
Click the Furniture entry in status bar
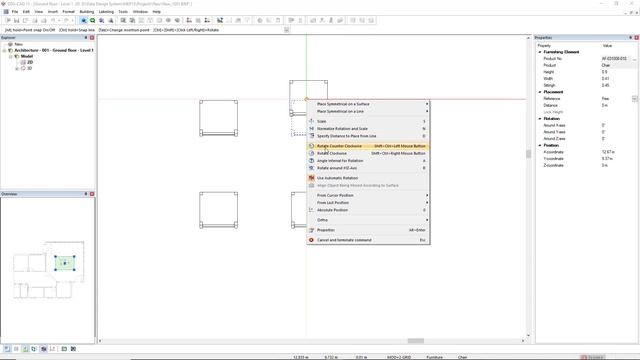pyautogui.click(x=434, y=357)
